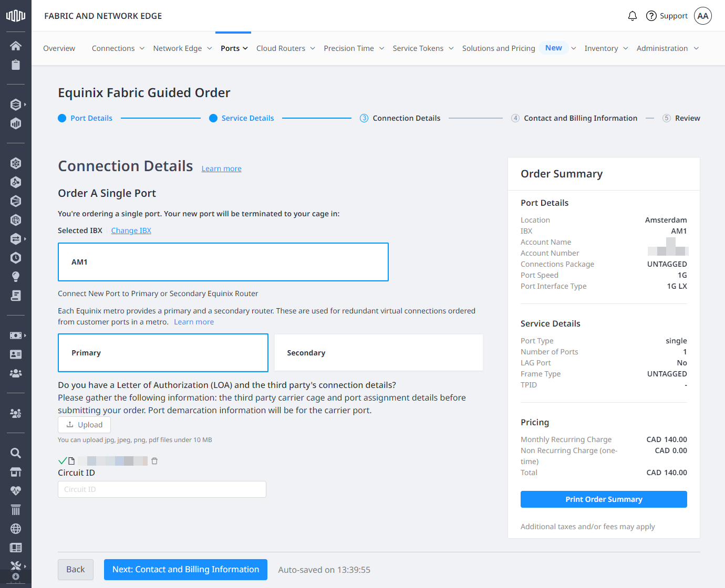This screenshot has height=588, width=725.
Task: Select the connected-nodes hexagon sidebar icon
Action: point(16,182)
